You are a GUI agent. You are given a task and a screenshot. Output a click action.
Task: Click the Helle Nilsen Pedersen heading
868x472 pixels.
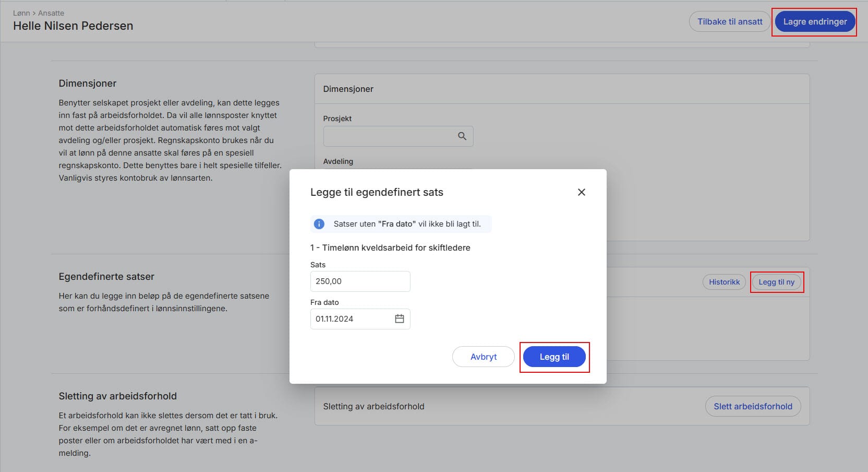coord(73,26)
